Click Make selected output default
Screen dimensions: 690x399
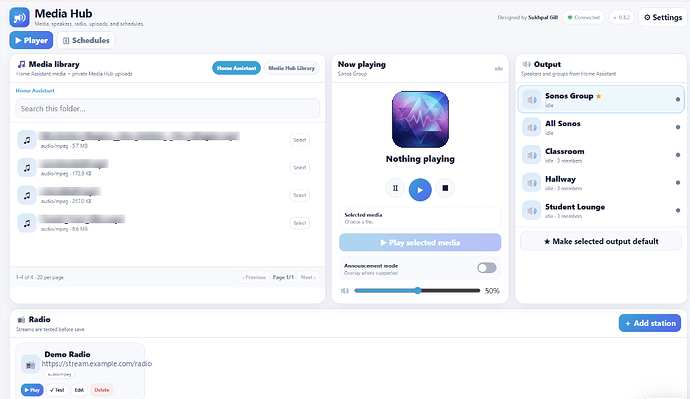click(x=601, y=242)
